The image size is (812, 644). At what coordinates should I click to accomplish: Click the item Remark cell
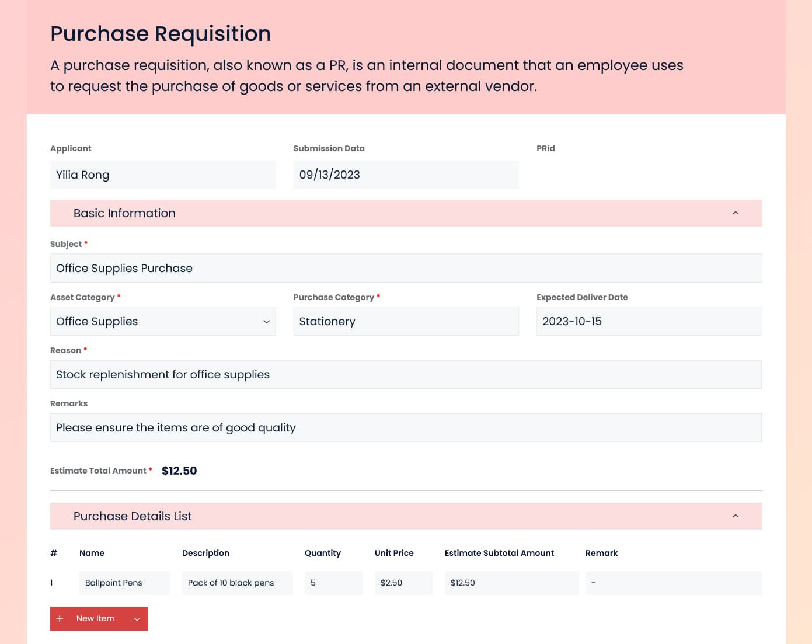(x=673, y=583)
